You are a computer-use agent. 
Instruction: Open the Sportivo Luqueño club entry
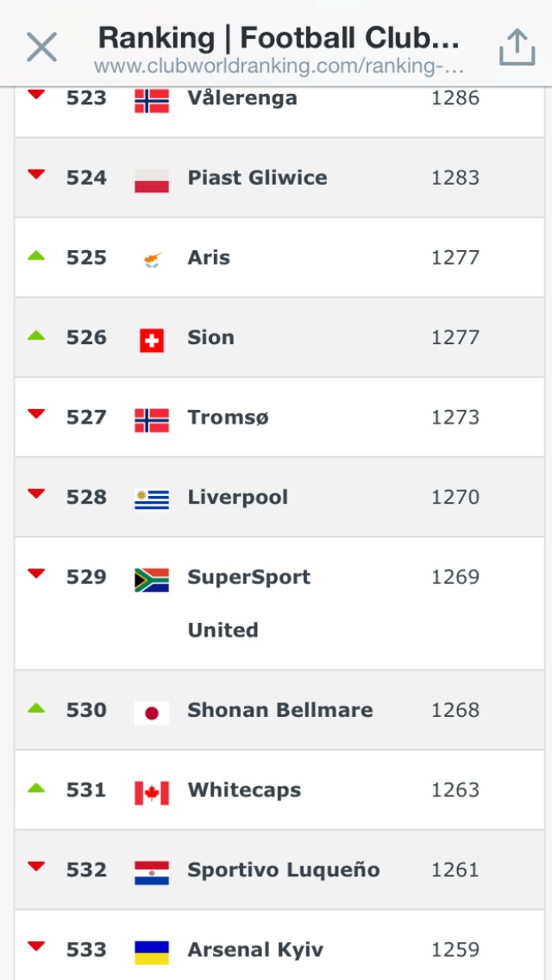click(284, 870)
